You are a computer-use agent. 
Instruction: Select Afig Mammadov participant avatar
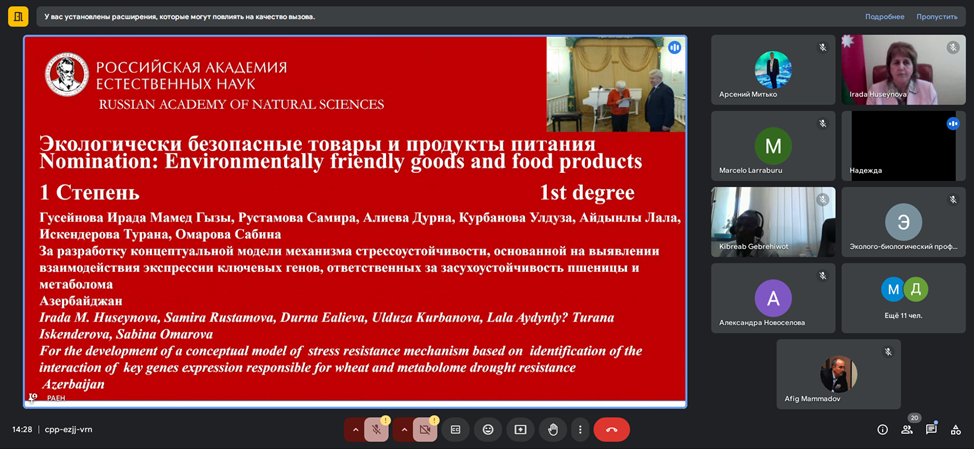coord(838,374)
